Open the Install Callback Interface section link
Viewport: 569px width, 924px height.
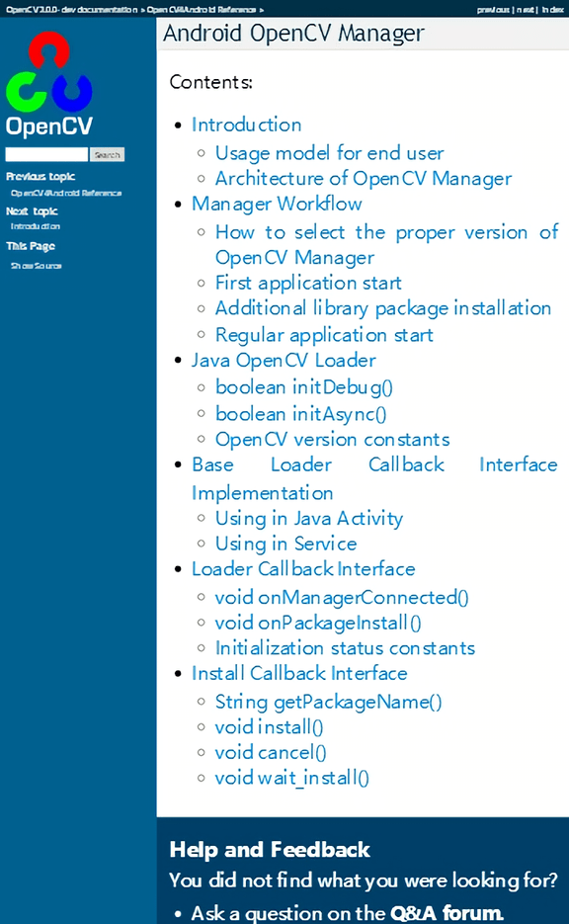point(299,674)
